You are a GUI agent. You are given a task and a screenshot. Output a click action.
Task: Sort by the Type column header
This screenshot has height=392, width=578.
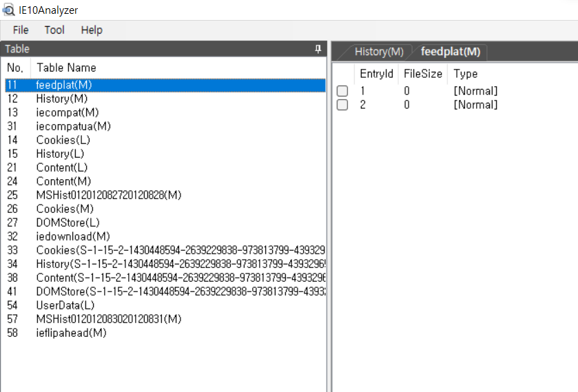466,74
